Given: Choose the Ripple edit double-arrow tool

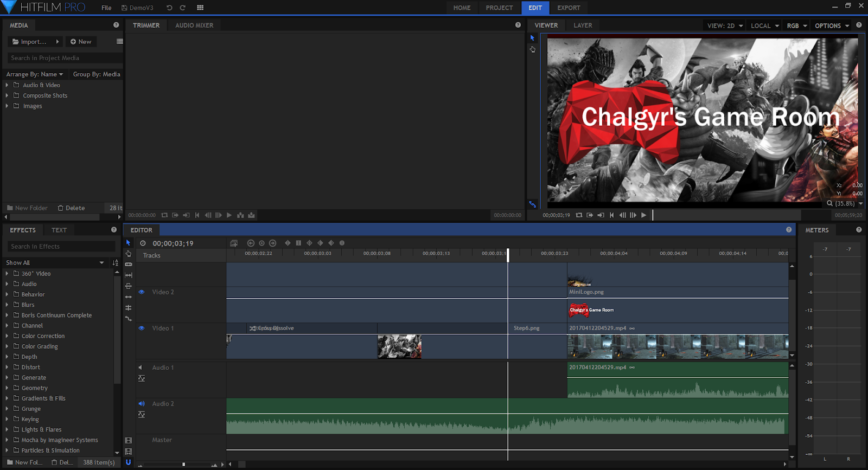Looking at the screenshot, I should [129, 297].
